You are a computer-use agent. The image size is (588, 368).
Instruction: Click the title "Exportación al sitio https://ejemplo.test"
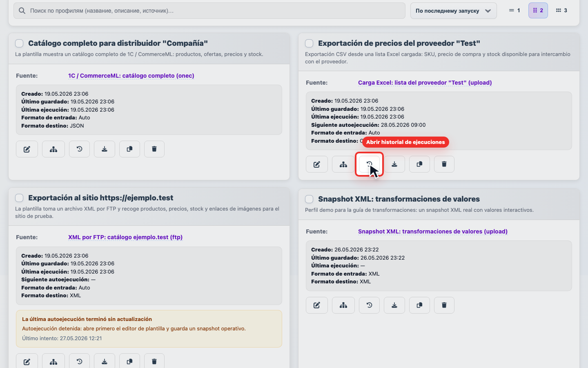[101, 198]
